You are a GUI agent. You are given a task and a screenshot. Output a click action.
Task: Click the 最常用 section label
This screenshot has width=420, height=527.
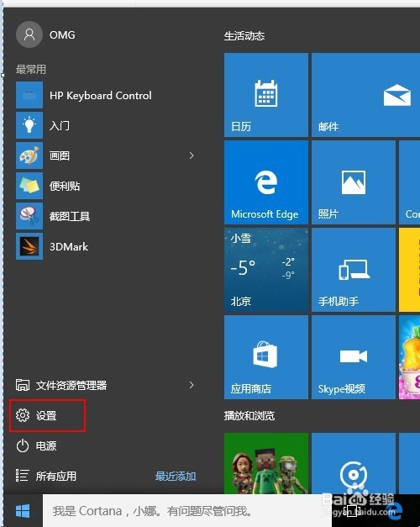click(31, 69)
